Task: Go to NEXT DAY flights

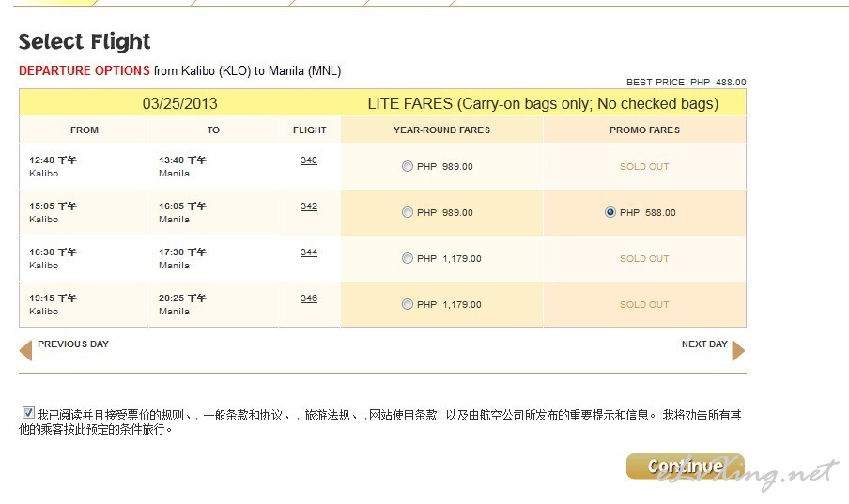Action: 704,344
